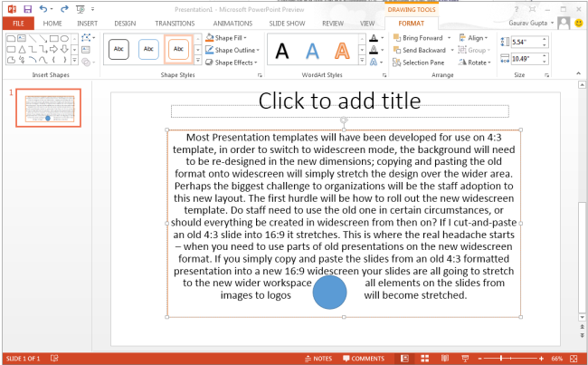Open the Shape Effects dropdown
Image resolution: width=588 pixels, height=365 pixels.
point(237,62)
